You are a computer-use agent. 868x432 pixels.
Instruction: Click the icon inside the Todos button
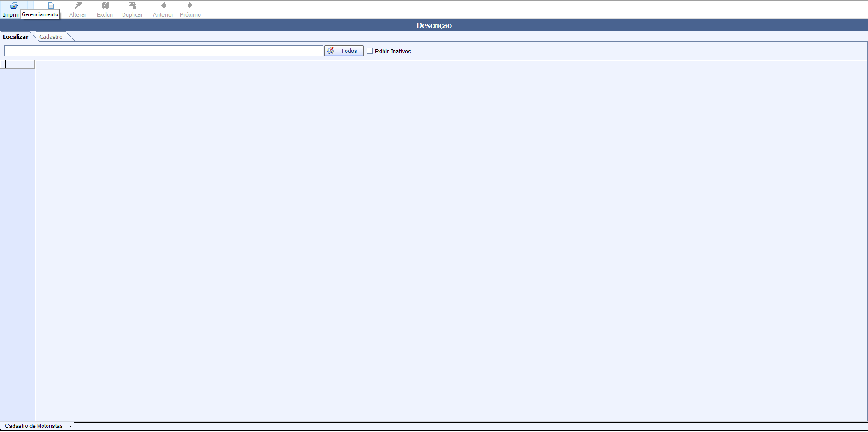tap(331, 51)
